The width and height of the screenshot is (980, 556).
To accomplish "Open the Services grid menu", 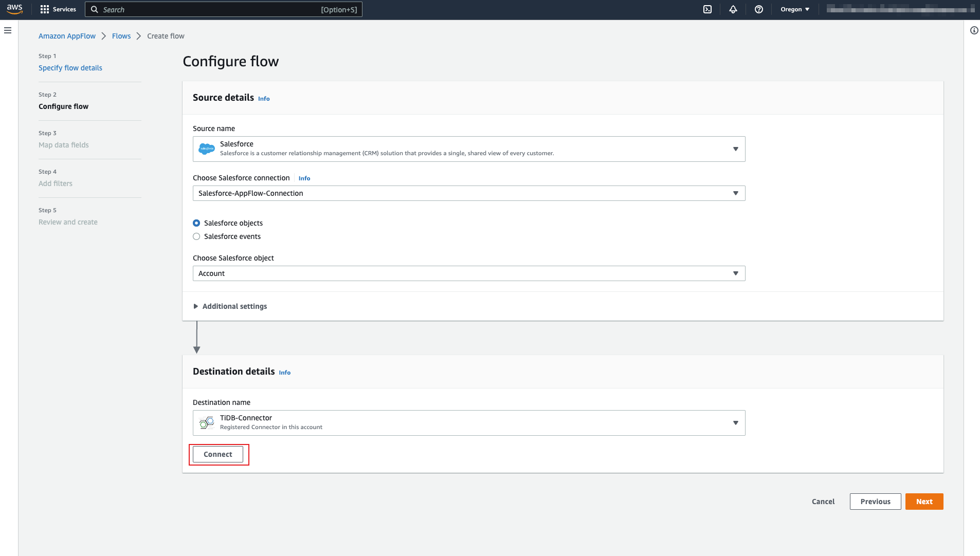I will pos(58,9).
